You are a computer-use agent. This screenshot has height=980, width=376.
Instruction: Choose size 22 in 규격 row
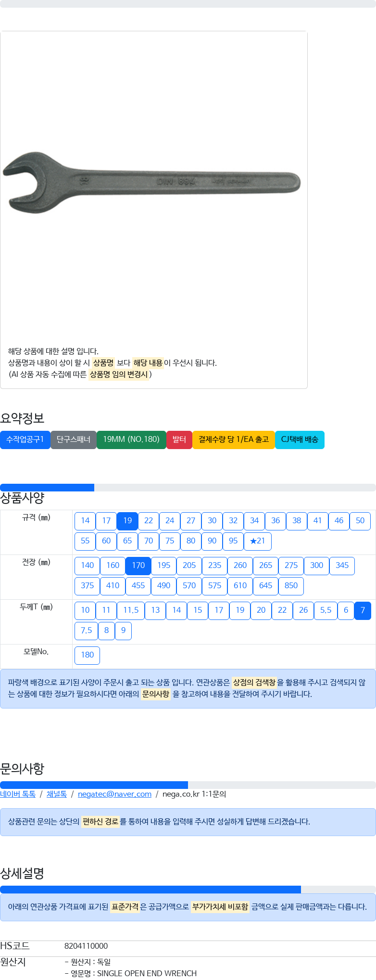[x=149, y=521]
